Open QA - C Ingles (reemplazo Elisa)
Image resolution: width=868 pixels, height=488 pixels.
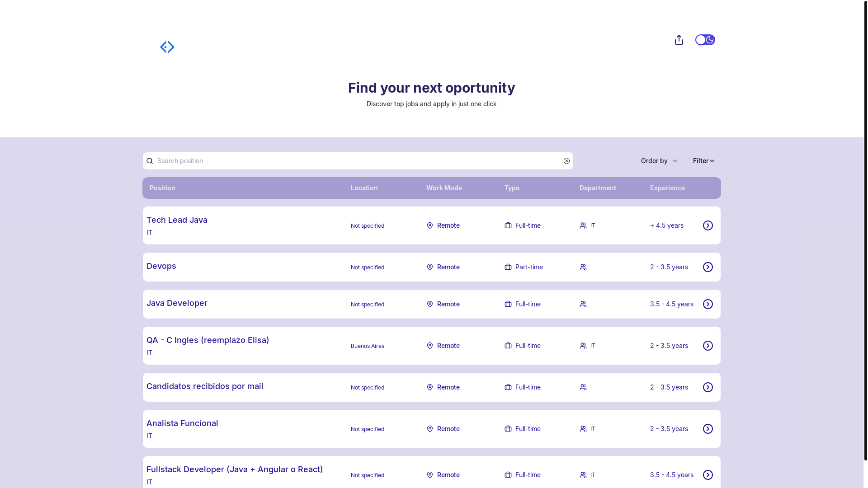208,340
